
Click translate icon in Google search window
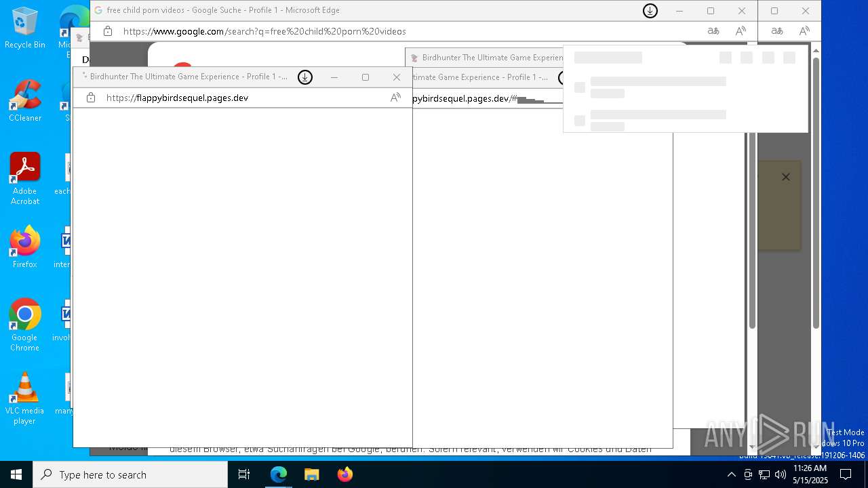(713, 31)
